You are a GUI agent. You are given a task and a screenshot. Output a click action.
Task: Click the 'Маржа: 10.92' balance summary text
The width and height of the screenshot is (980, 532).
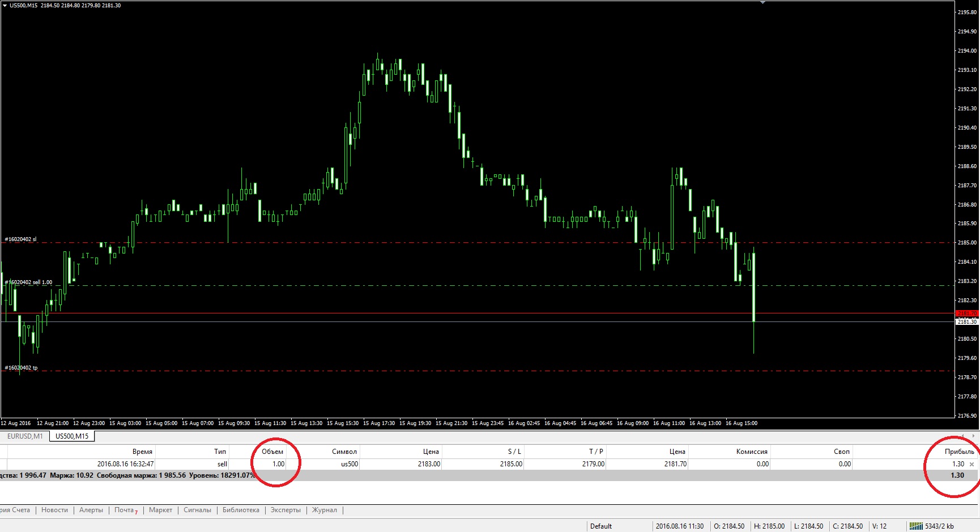[71, 475]
